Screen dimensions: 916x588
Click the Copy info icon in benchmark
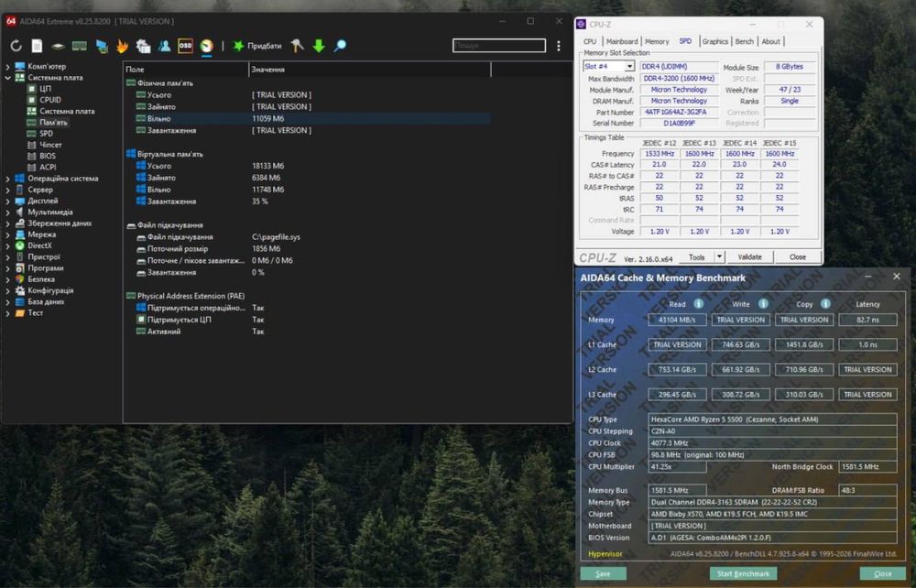tap(825, 304)
